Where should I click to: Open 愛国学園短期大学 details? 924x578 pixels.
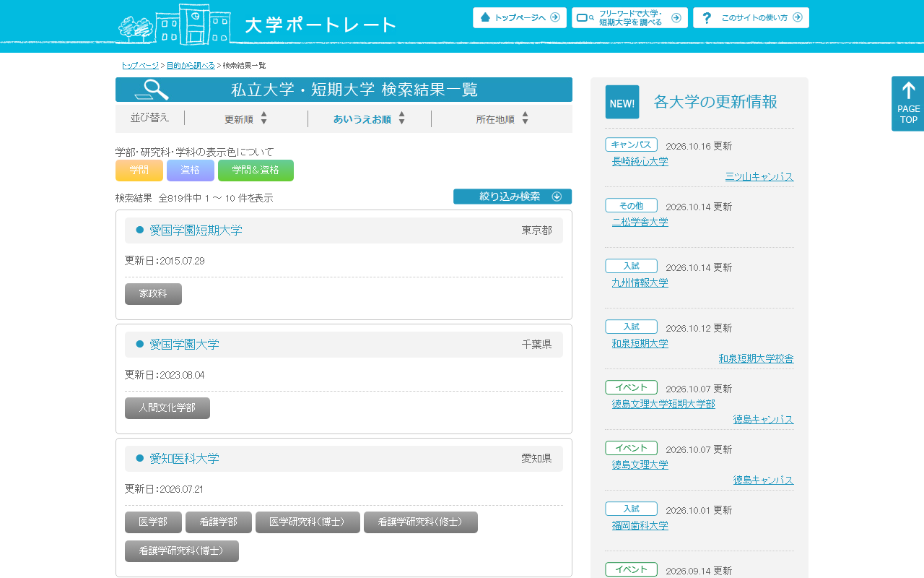click(196, 230)
